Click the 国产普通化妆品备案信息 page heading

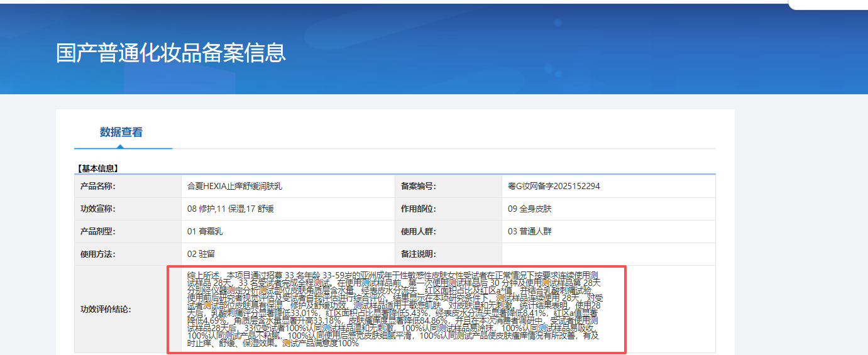(x=171, y=53)
